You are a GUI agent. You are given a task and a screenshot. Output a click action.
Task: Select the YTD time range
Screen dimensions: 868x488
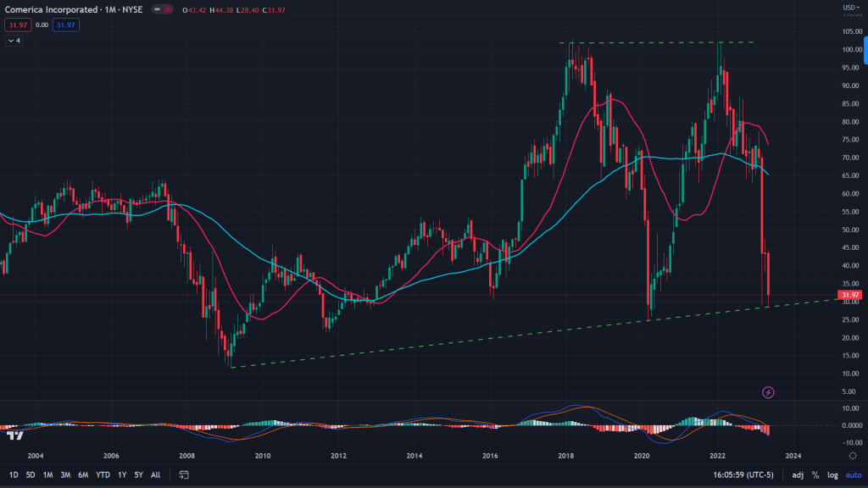click(x=103, y=475)
